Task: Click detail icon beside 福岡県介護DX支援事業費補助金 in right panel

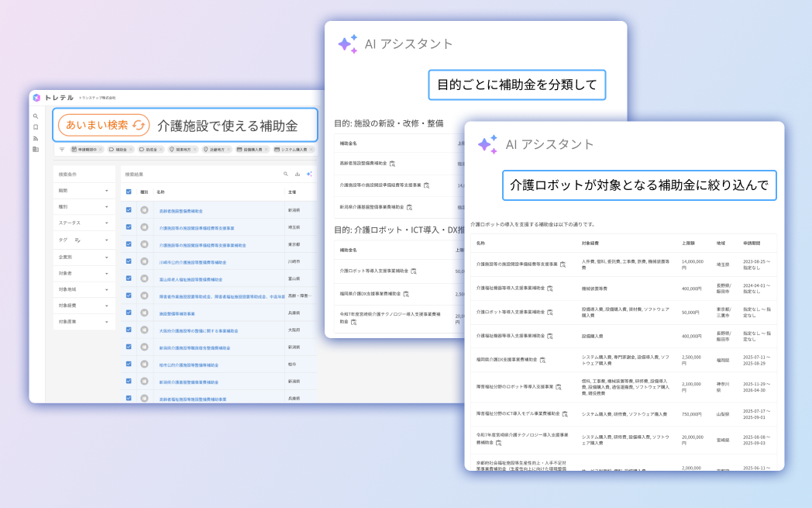Action: (x=543, y=360)
